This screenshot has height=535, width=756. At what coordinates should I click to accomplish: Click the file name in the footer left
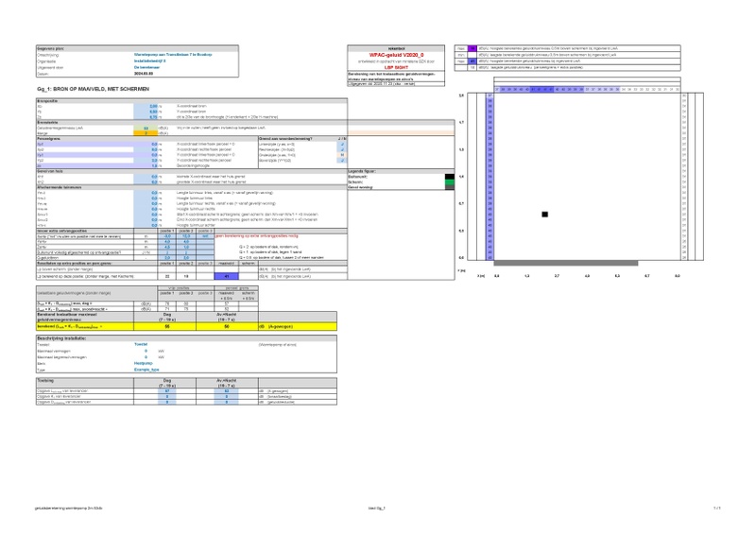(x=68, y=508)
